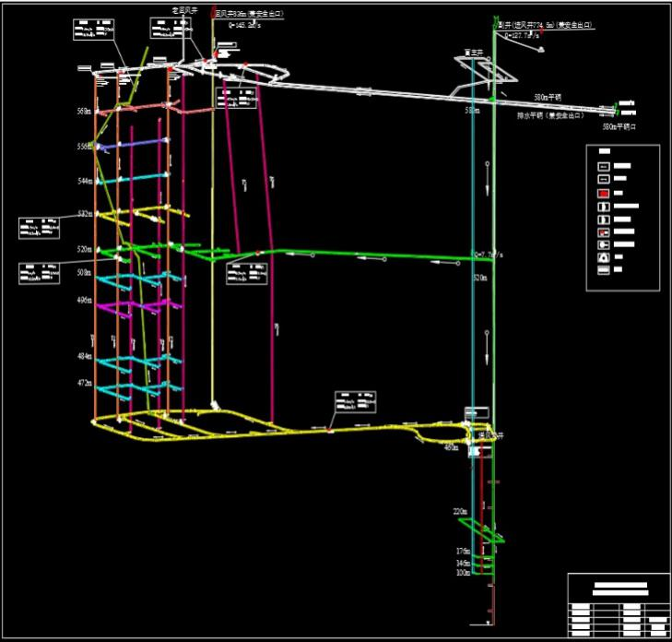
Task: Pick the "508m" elevation text
Action: [x=84, y=272]
